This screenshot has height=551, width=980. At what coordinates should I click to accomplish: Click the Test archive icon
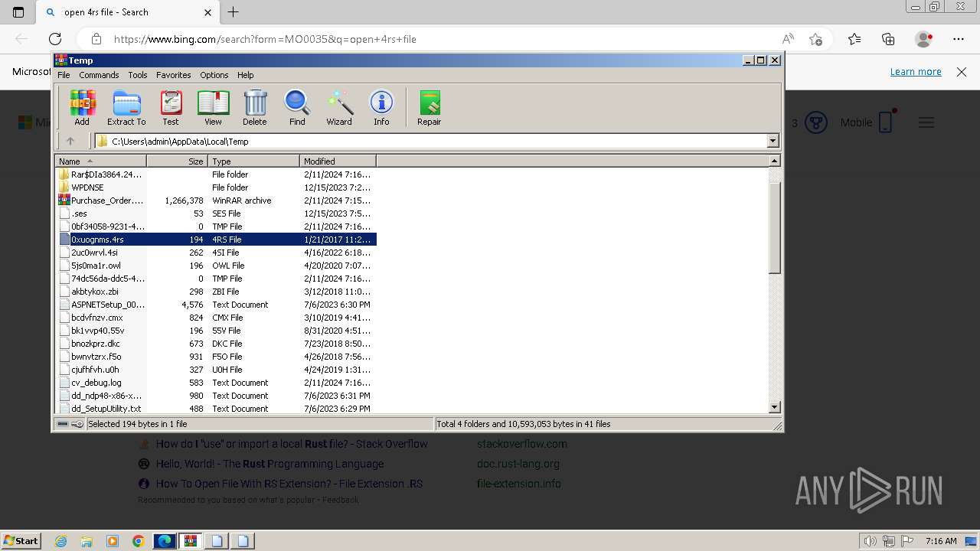click(x=171, y=107)
